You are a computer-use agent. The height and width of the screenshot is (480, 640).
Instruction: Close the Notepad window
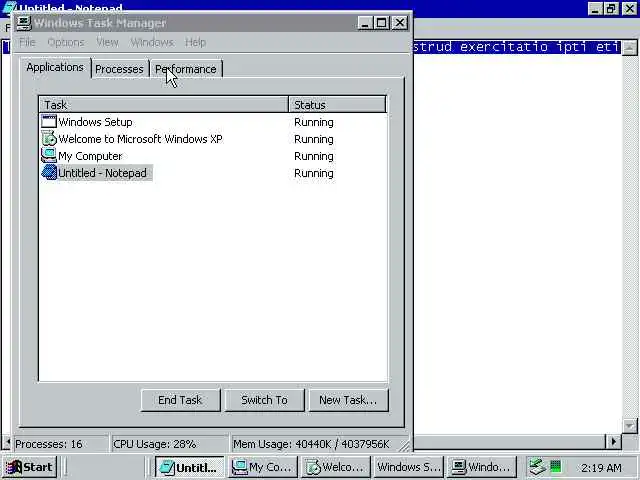(x=630, y=9)
